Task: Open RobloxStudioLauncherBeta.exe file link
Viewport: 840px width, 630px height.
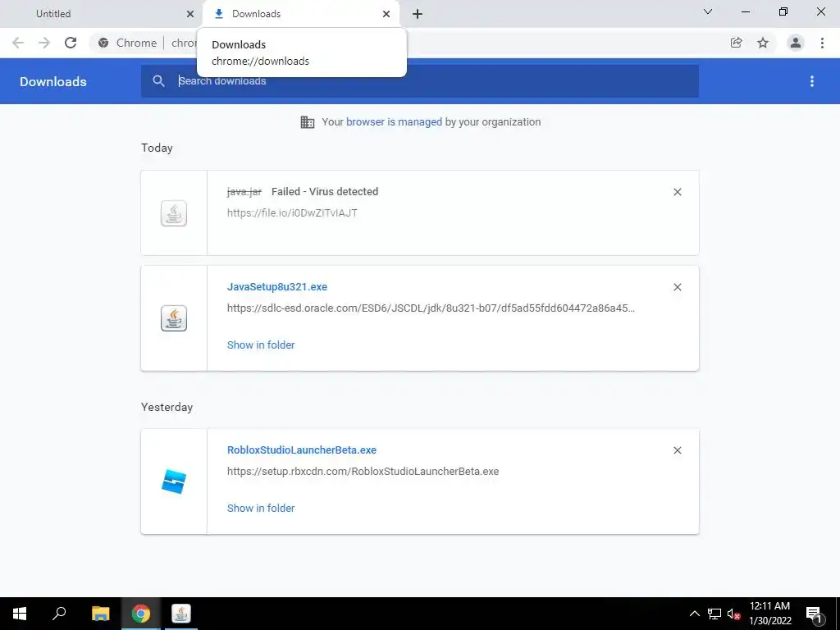Action: tap(302, 450)
